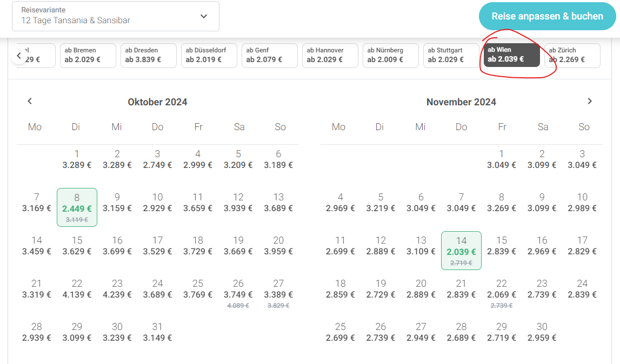Pick November 29 priced 2.719 €
Image resolution: width=620 pixels, height=364 pixels.
click(502, 332)
